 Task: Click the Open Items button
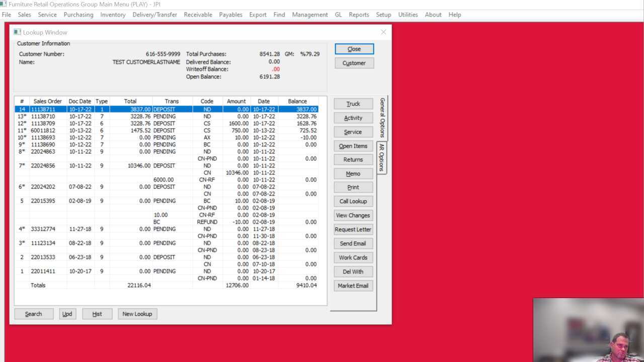coord(353,146)
